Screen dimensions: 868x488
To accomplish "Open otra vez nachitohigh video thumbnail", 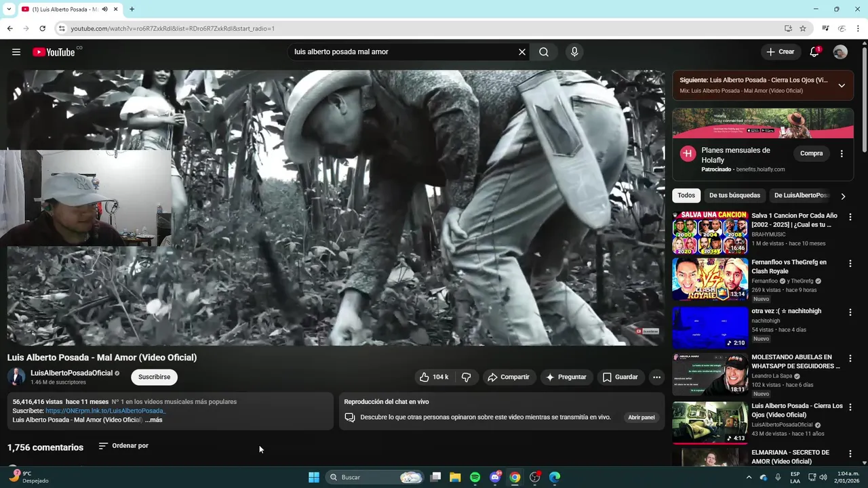I will click(x=710, y=327).
